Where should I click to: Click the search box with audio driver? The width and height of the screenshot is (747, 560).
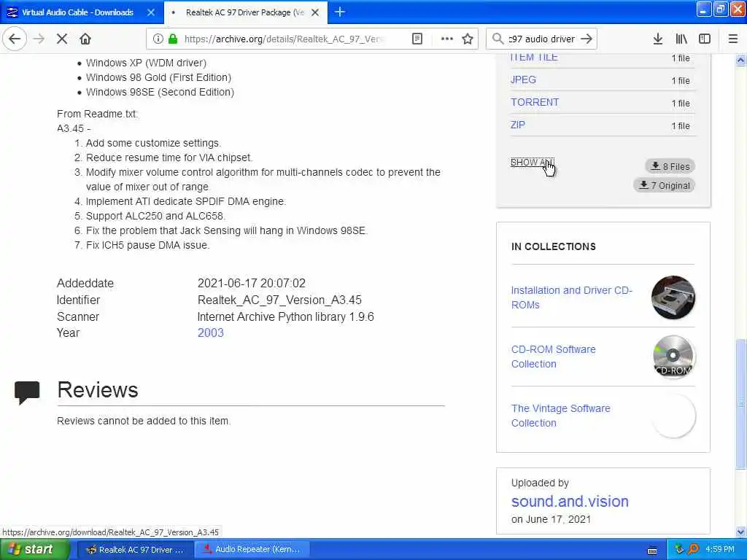pos(542,39)
